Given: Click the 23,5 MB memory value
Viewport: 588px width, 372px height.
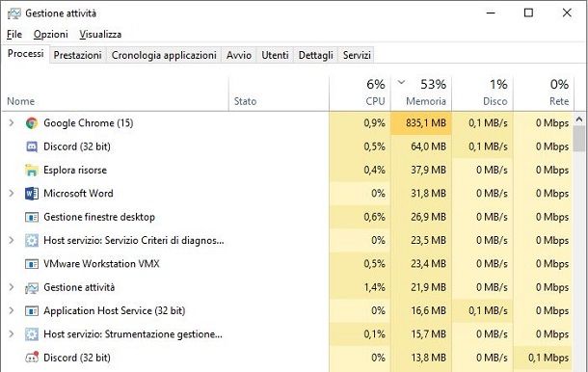Looking at the screenshot, I should click(428, 240).
